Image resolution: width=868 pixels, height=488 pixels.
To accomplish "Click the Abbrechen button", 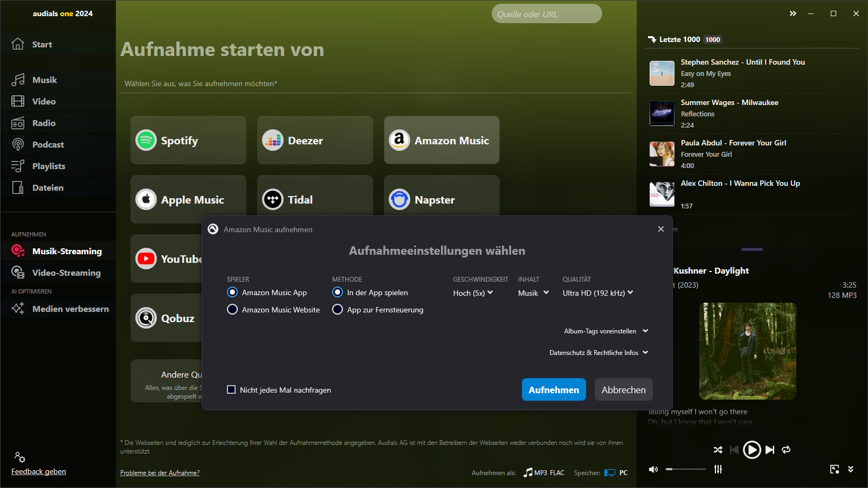I will [x=624, y=390].
